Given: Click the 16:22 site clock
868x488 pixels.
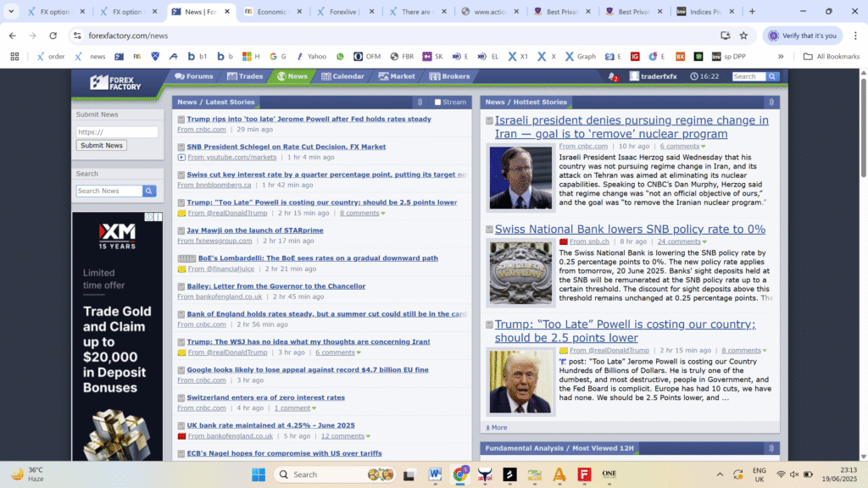Looking at the screenshot, I should click(704, 76).
